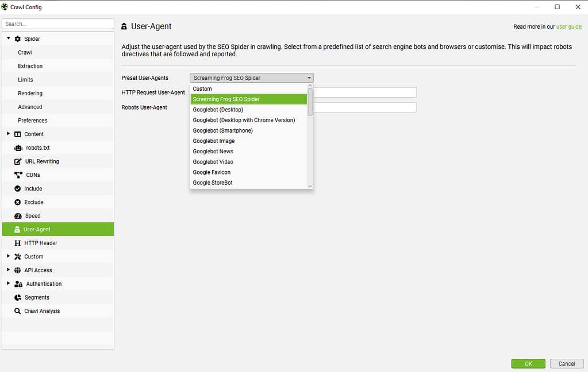Viewport: 588px width, 372px height.
Task: Confirm with the OK button
Action: [x=528, y=363]
